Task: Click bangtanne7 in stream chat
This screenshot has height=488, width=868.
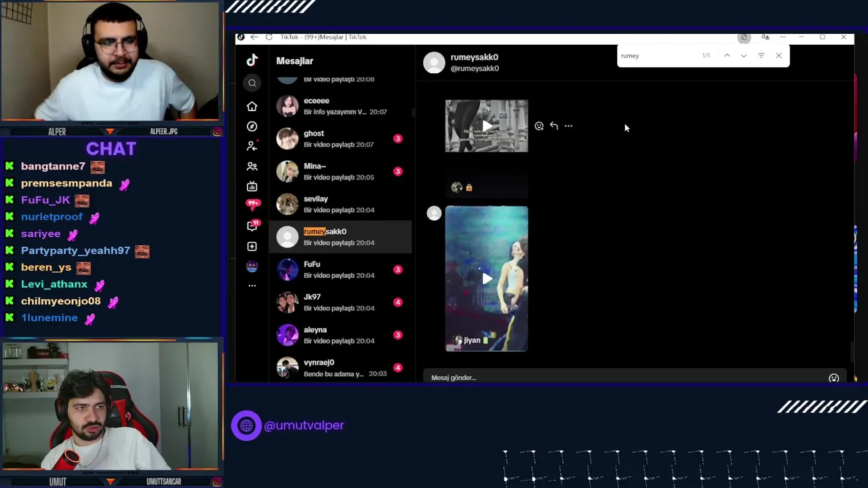Action: click(53, 166)
